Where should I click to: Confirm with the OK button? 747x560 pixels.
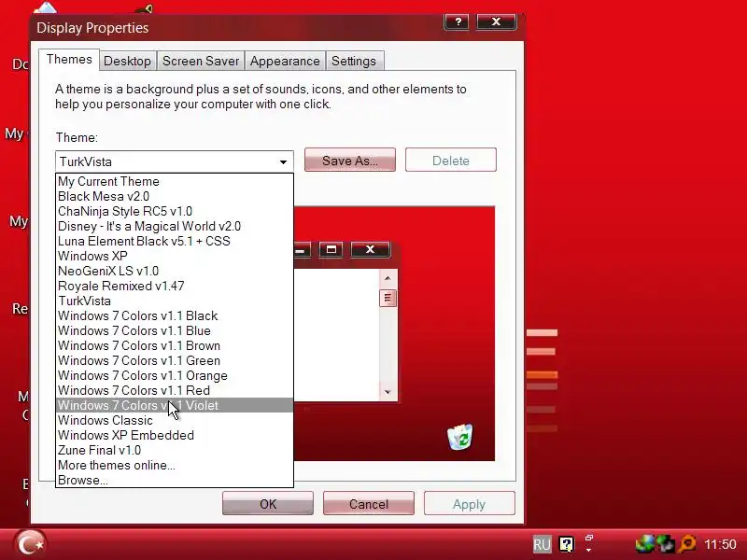pos(268,504)
